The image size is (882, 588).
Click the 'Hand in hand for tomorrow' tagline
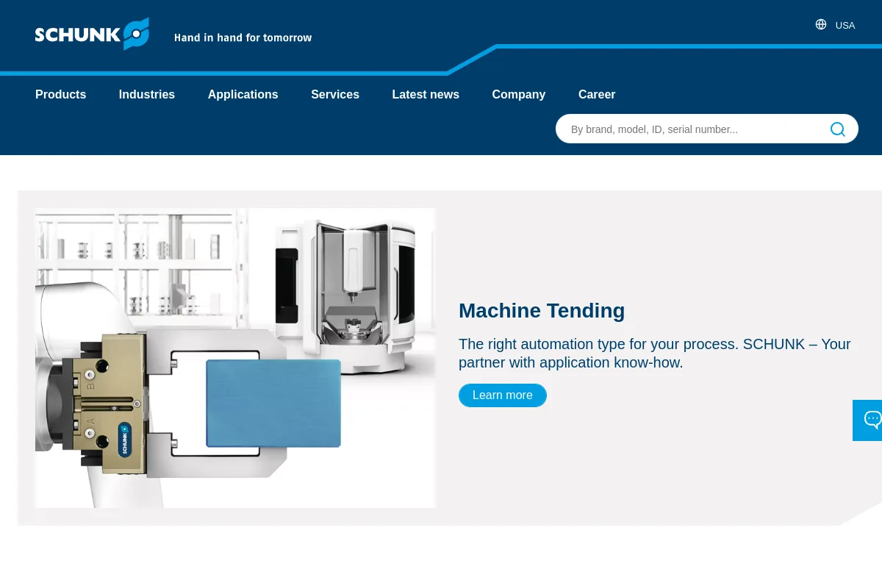(243, 37)
